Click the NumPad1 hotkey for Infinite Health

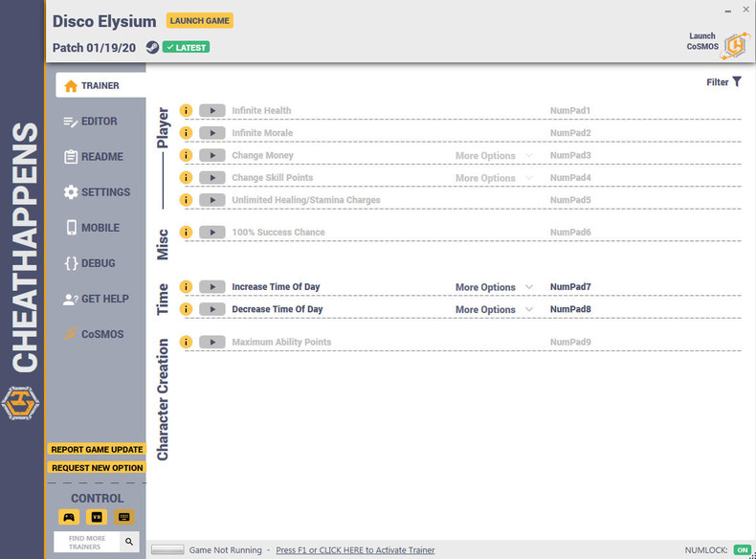[570, 110]
